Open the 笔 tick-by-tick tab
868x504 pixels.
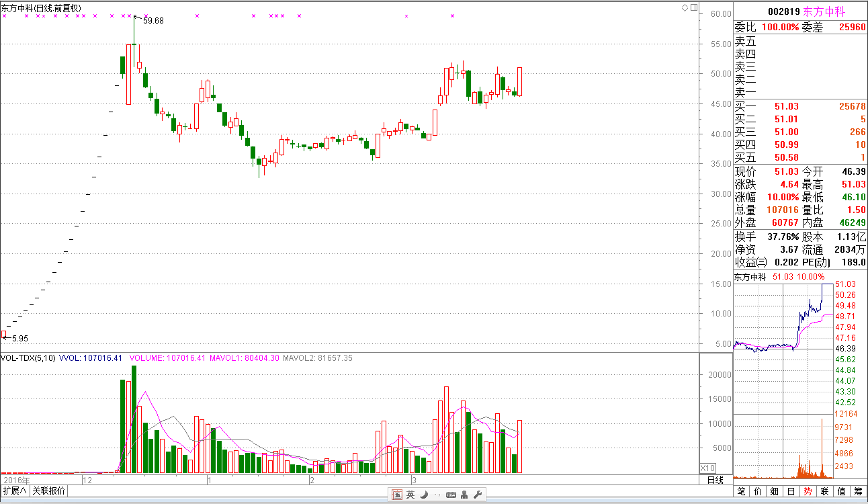click(x=742, y=492)
